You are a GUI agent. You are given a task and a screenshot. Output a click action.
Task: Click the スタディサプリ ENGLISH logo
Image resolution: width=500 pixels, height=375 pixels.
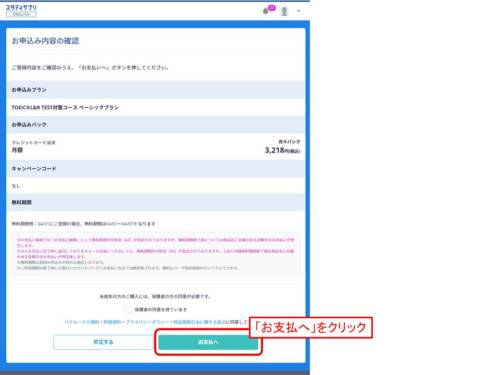click(x=21, y=11)
